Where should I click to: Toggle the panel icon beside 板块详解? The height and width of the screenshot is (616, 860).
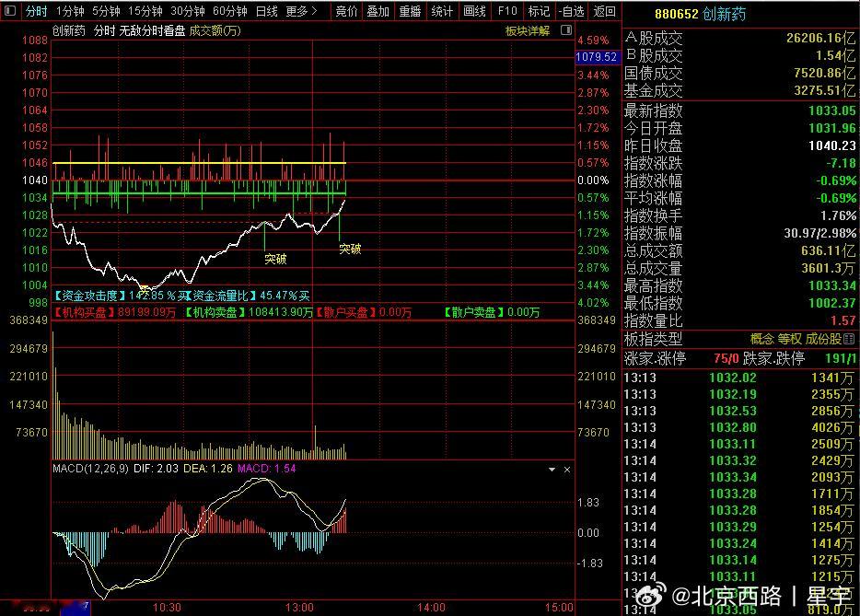click(566, 30)
